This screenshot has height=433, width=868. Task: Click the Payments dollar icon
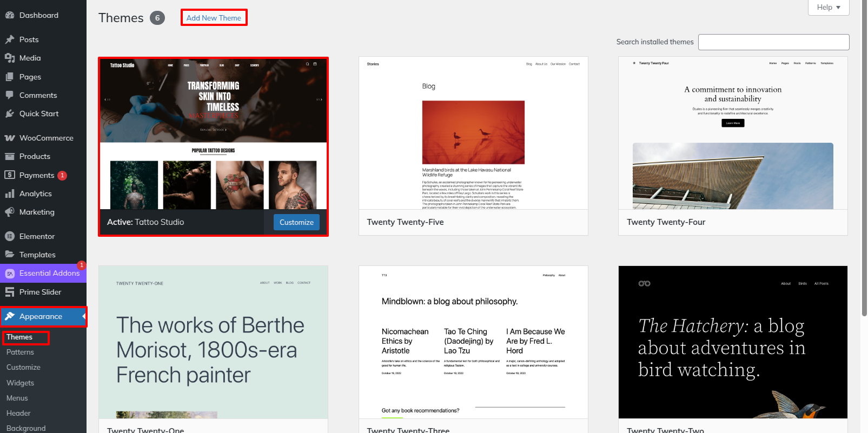tap(9, 175)
